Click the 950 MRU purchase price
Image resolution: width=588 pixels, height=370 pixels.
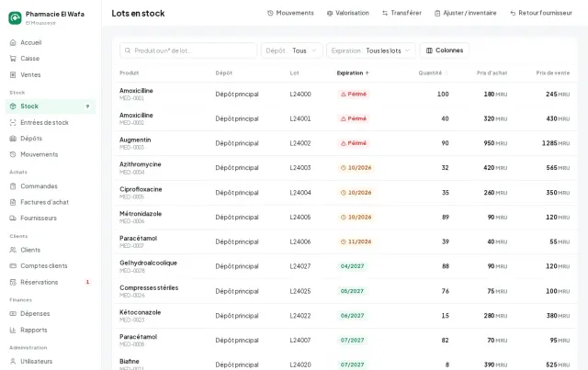coord(495,143)
